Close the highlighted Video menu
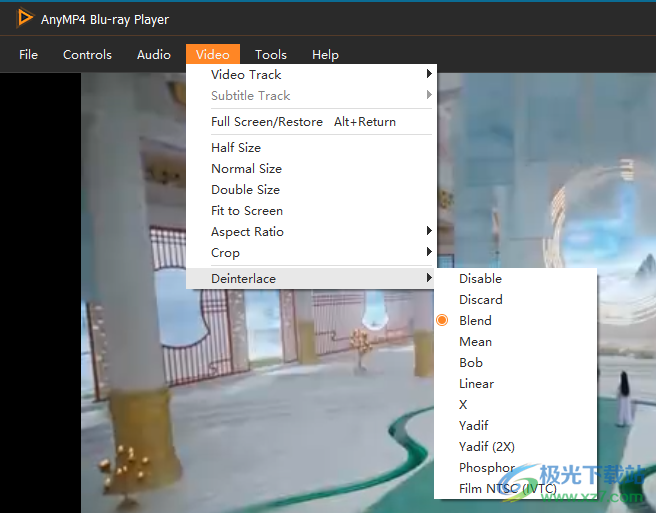Screen dimensions: 656x513 pos(213,54)
